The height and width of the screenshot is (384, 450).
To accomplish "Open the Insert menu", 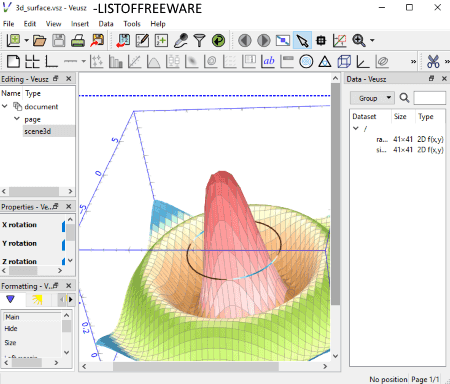I will (80, 24).
